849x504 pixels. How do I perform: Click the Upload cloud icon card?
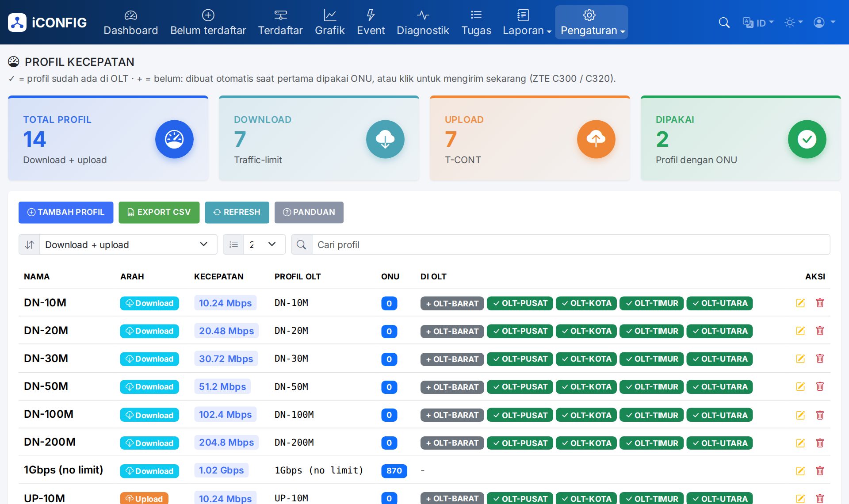pos(596,139)
